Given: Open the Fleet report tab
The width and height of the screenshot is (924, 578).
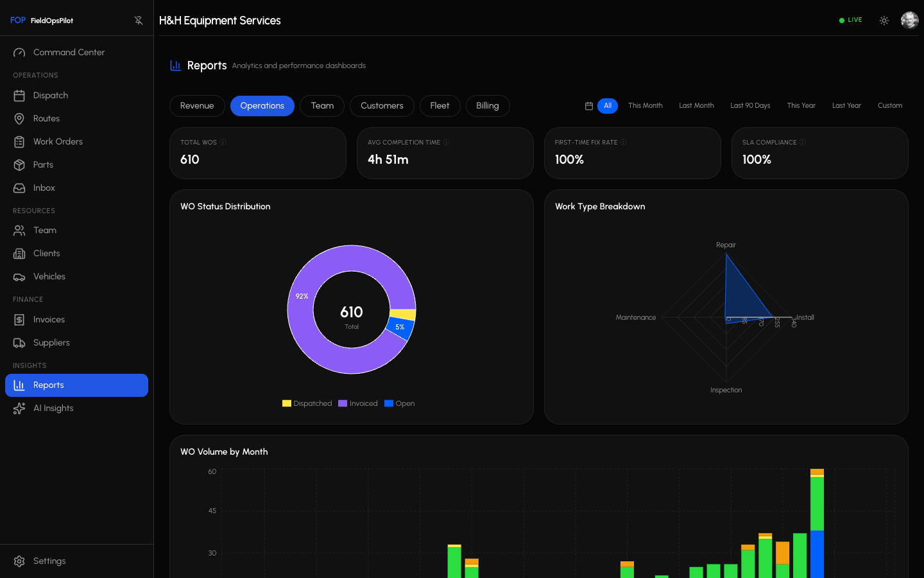Looking at the screenshot, I should click(x=440, y=105).
